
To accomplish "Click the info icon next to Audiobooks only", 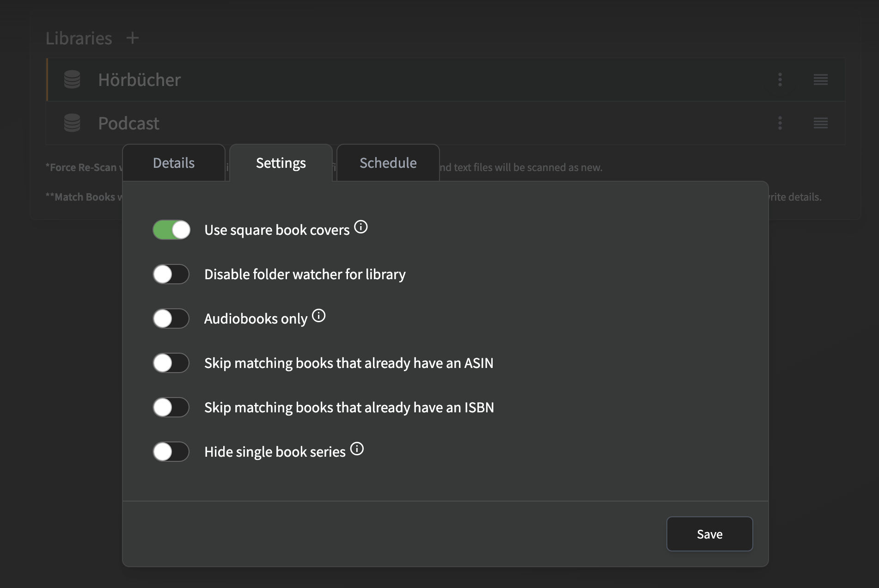I will click(x=318, y=316).
